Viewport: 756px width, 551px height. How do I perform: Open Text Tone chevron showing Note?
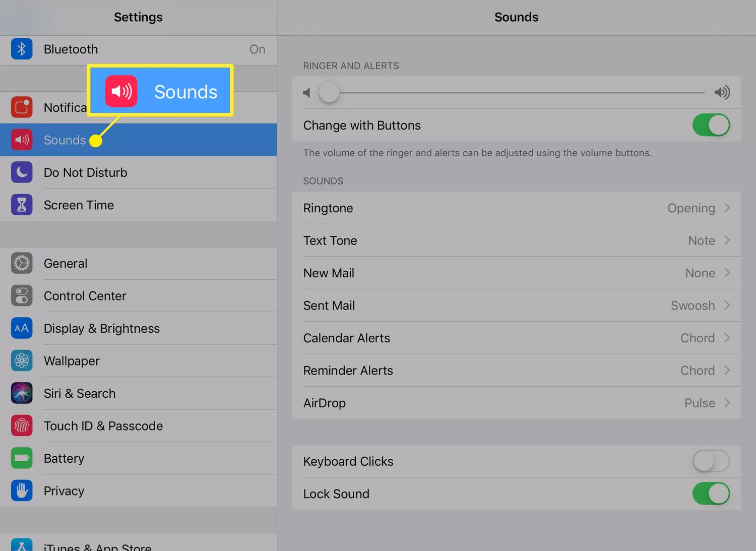coord(727,240)
